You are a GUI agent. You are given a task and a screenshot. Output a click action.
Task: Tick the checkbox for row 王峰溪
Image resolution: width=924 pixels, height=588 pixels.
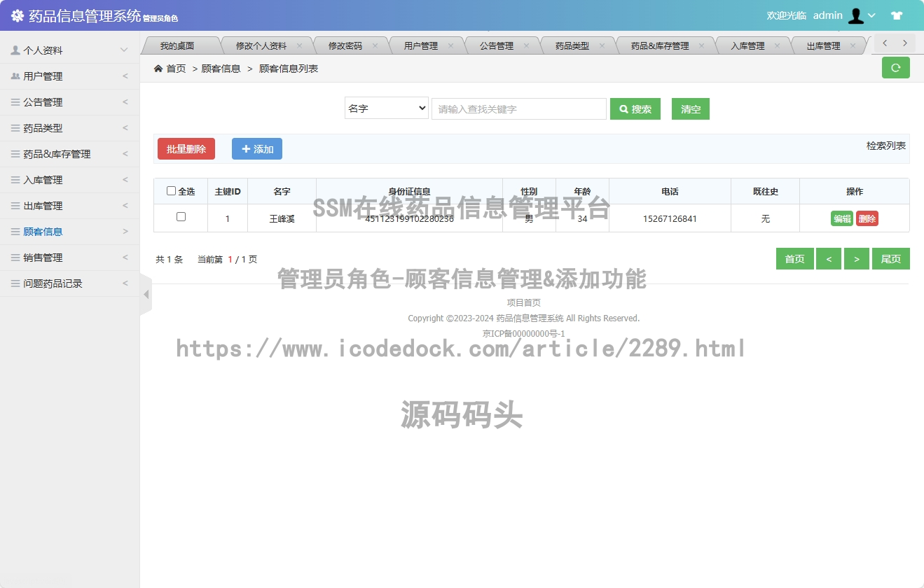coord(181,217)
